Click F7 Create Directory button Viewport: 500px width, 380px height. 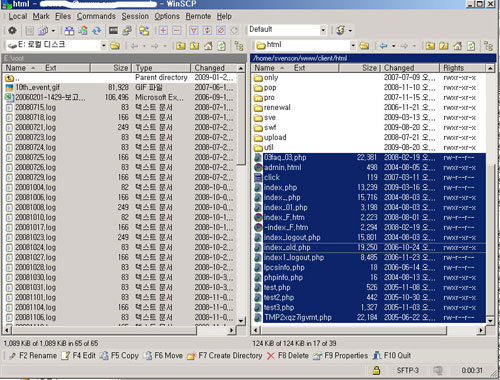click(x=225, y=356)
